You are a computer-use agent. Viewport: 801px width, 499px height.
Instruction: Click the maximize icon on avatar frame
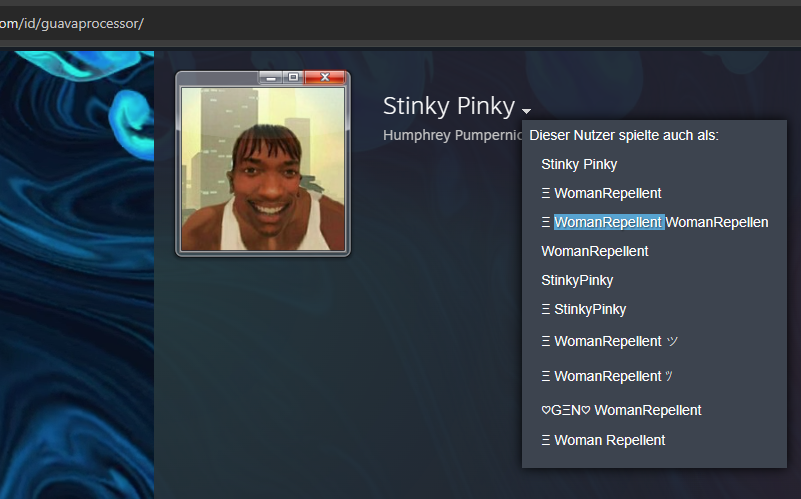point(293,77)
